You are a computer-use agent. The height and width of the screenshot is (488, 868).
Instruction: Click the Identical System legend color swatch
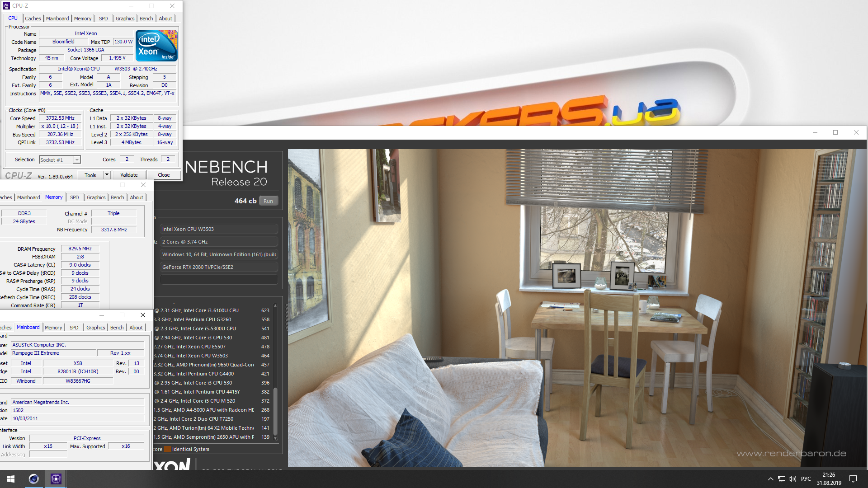167,449
